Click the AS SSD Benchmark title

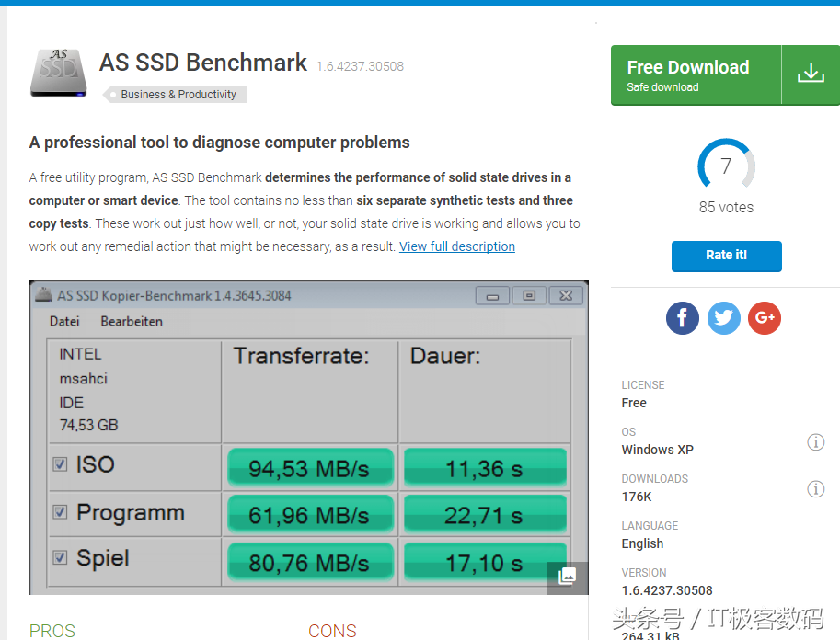click(x=203, y=63)
